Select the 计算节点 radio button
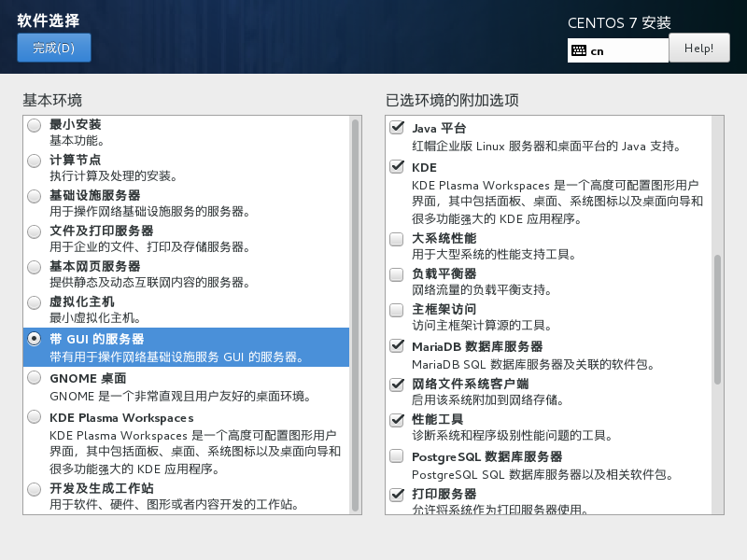The image size is (747, 560). click(35, 161)
